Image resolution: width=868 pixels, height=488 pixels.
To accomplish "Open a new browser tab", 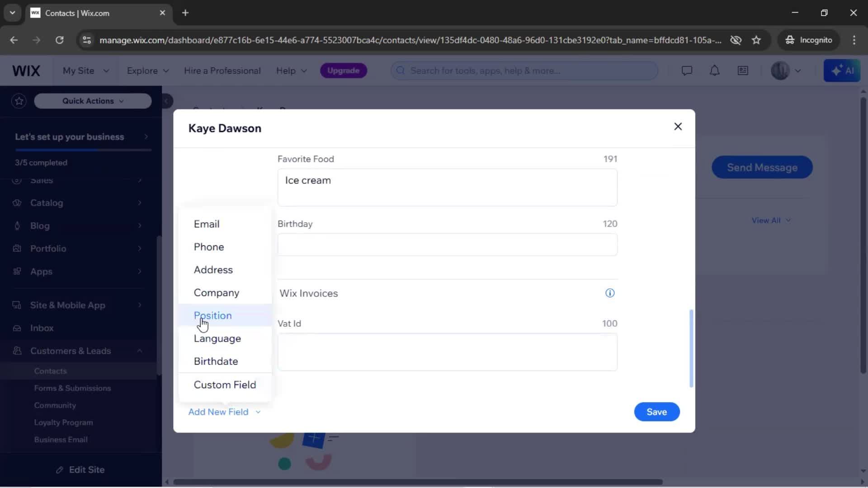I will point(185,13).
